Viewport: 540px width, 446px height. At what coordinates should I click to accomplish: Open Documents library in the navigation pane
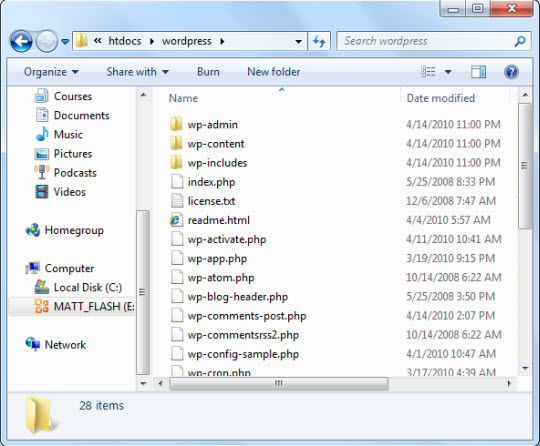coord(72,115)
